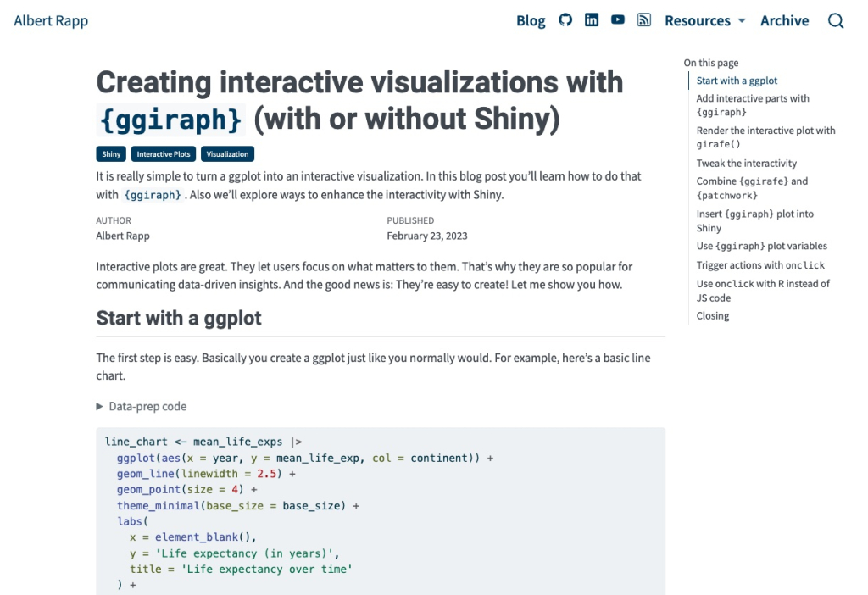This screenshot has height=595, width=868.
Task: Select the Shiny category tag
Action: [111, 154]
